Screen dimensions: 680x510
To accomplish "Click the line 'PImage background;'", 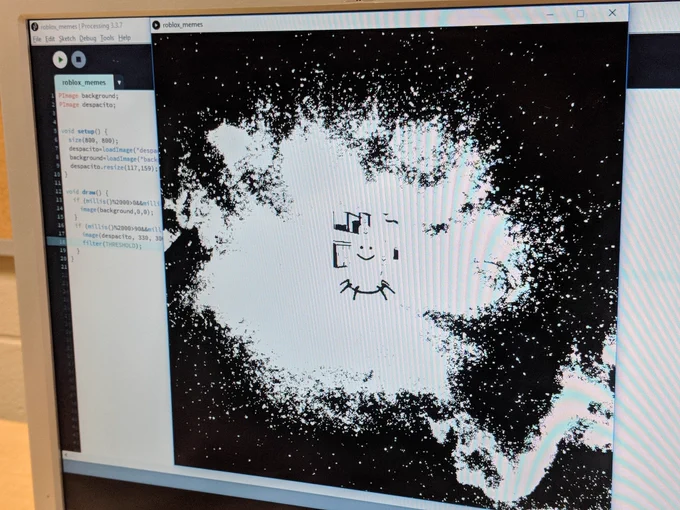I will tap(88, 96).
